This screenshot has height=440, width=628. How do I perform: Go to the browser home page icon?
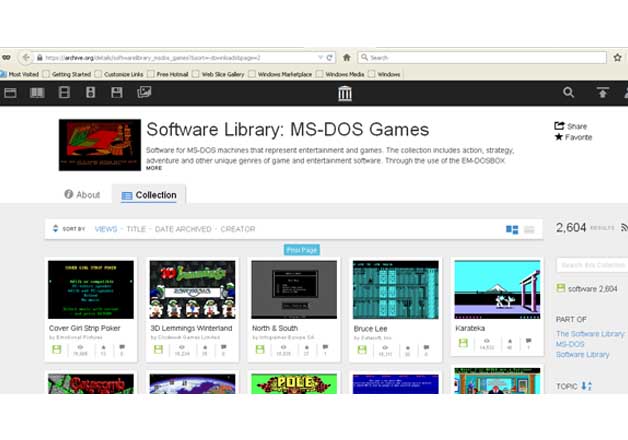[346, 58]
